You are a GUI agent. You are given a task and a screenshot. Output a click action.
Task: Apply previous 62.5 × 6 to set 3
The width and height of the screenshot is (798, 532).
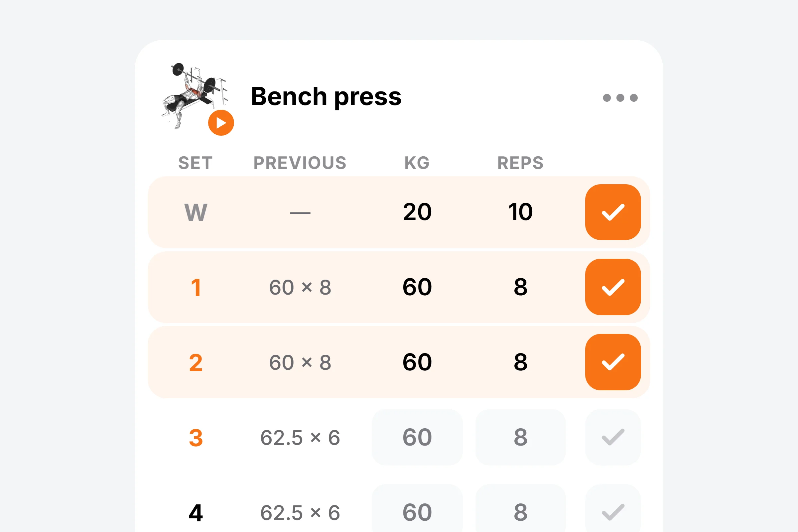(300, 438)
